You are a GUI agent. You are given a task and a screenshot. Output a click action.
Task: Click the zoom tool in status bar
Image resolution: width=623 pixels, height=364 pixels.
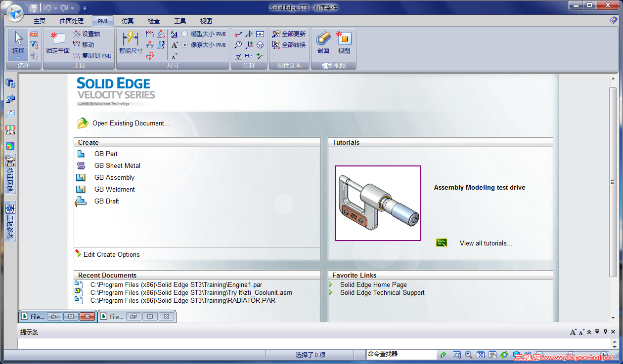468,355
